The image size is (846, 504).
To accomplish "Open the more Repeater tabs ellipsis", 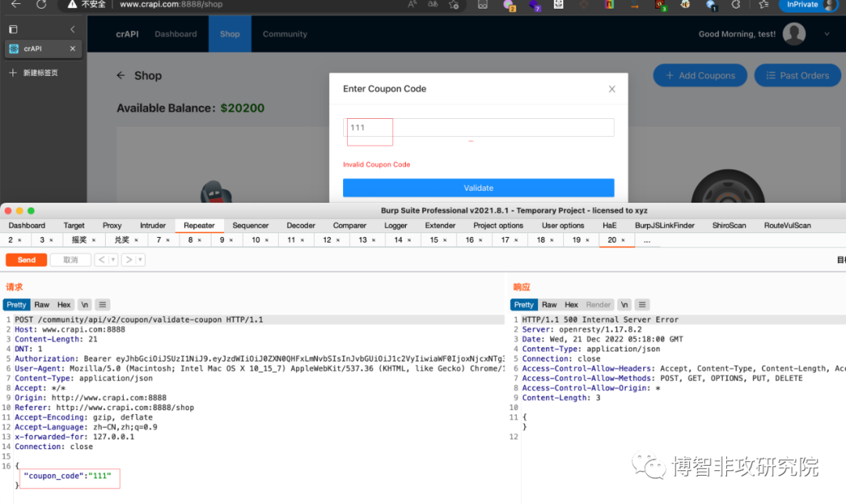I will (x=647, y=240).
